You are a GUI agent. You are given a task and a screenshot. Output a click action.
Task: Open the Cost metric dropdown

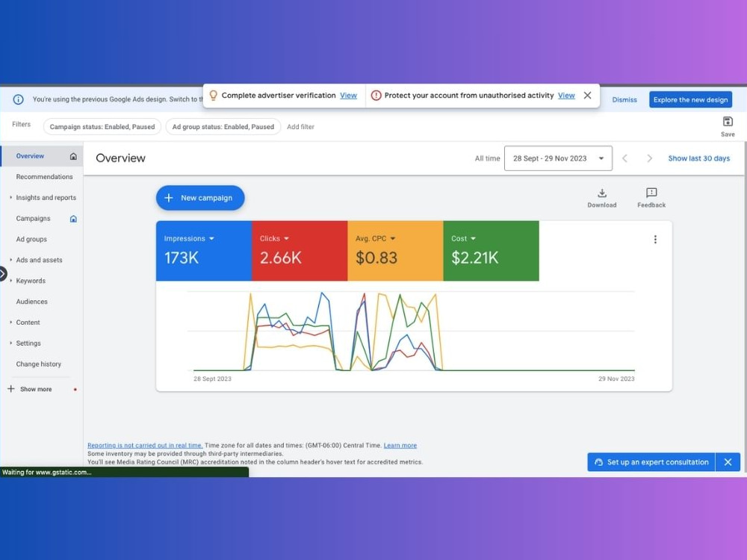coord(473,239)
